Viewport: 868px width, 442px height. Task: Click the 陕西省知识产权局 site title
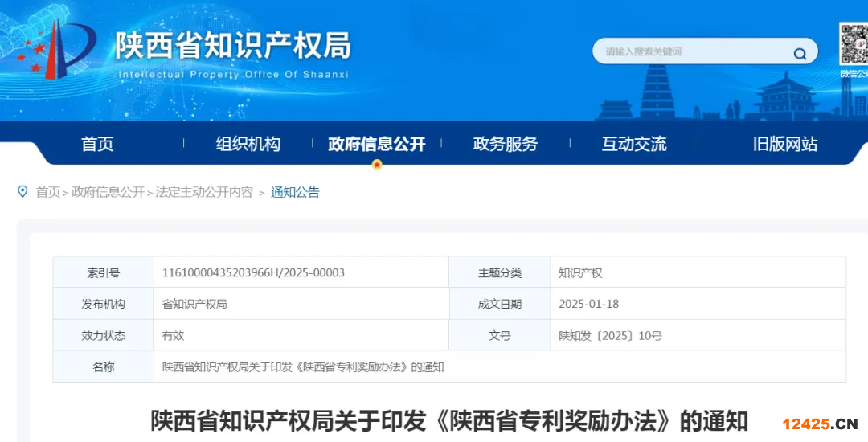tap(233, 46)
